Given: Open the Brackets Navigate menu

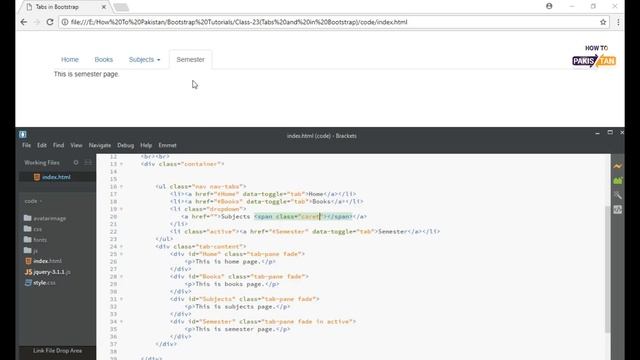Looking at the screenshot, I should (x=100, y=145).
